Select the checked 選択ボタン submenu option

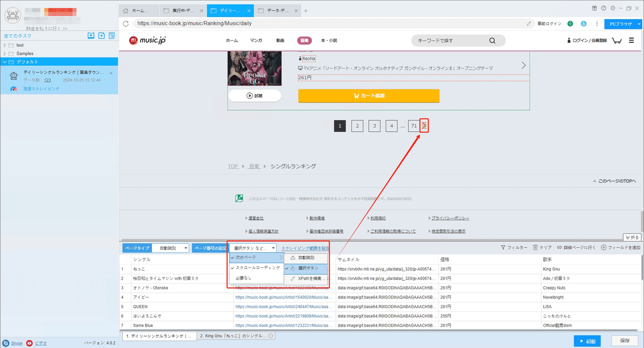click(x=305, y=268)
